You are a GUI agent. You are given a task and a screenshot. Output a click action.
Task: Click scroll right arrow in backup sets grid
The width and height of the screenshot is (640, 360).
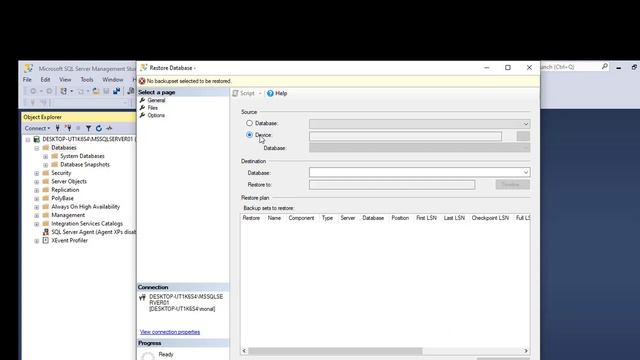pos(526,351)
